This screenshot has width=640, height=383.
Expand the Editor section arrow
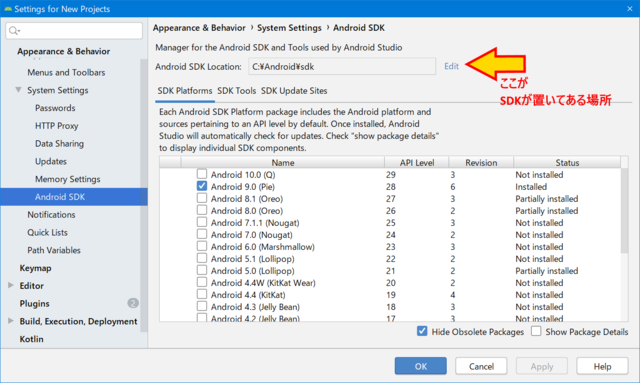click(11, 285)
